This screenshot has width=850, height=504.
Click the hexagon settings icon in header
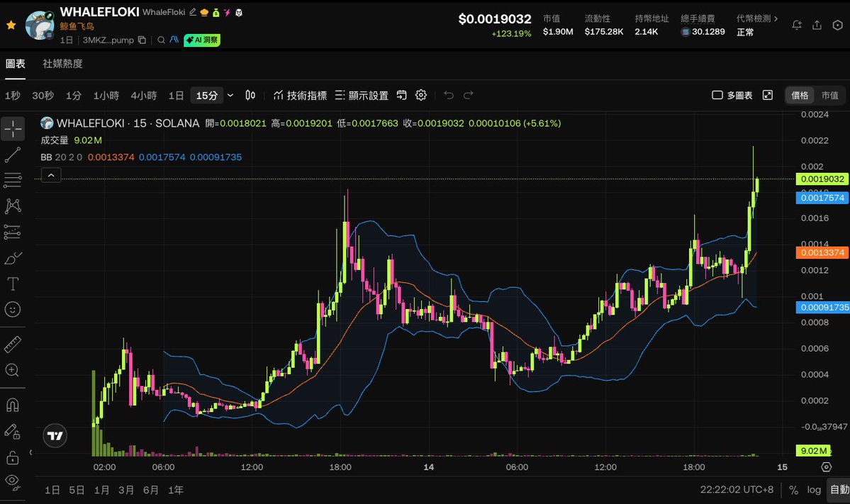coord(837,25)
